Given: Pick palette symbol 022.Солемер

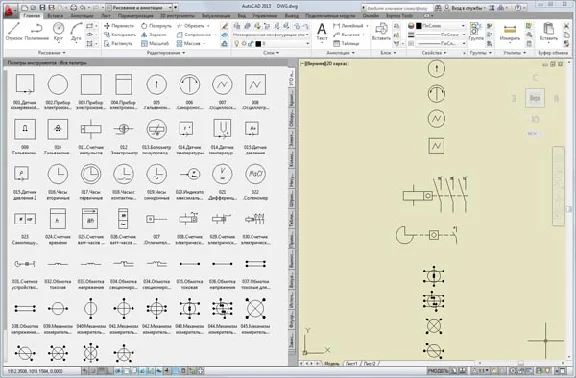Looking at the screenshot, I should 255,181.
